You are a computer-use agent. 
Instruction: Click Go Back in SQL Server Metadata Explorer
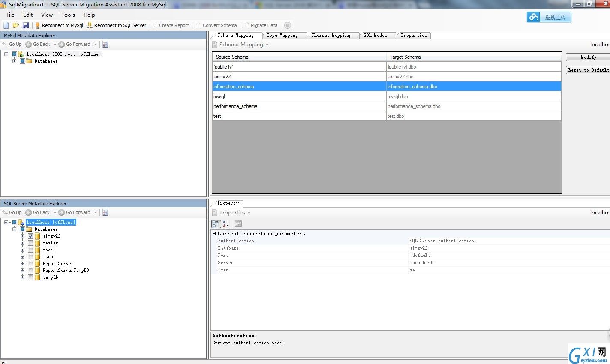[x=38, y=212]
